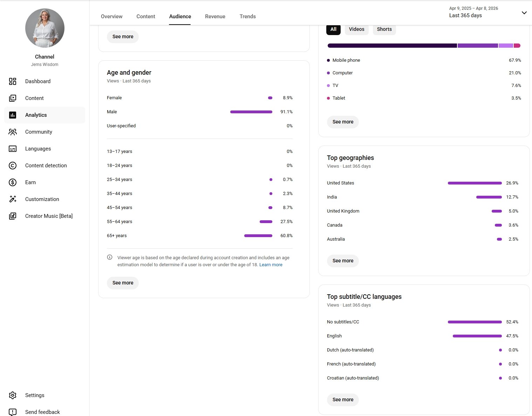This screenshot has width=532, height=416.
Task: Click the Learn more link
Action: pos(271,265)
